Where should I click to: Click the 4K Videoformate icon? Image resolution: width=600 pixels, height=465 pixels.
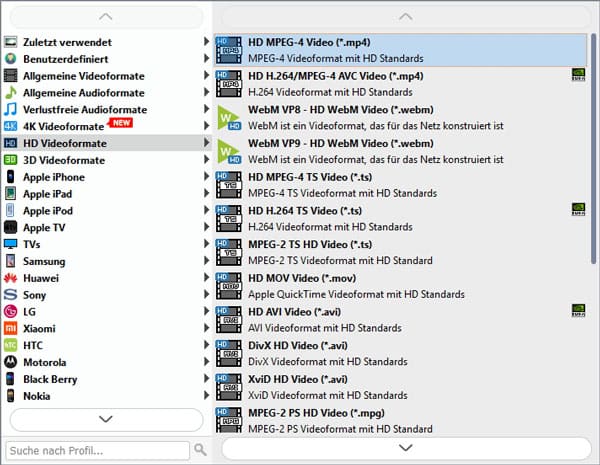(11, 127)
